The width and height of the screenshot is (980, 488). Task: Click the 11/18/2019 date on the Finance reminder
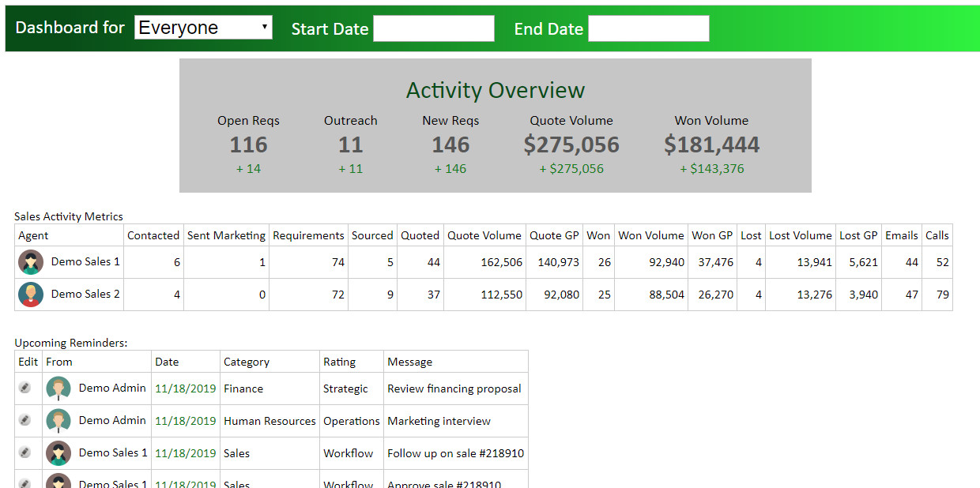tap(185, 389)
